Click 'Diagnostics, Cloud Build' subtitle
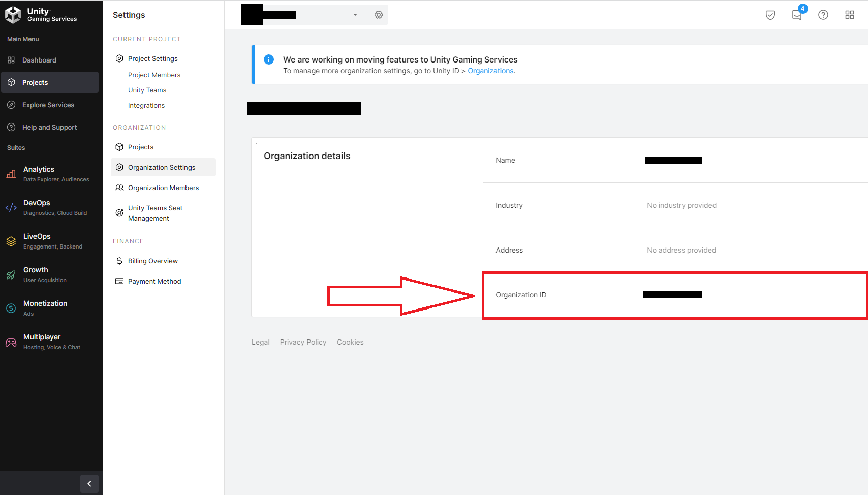868x495 pixels. 55,213
